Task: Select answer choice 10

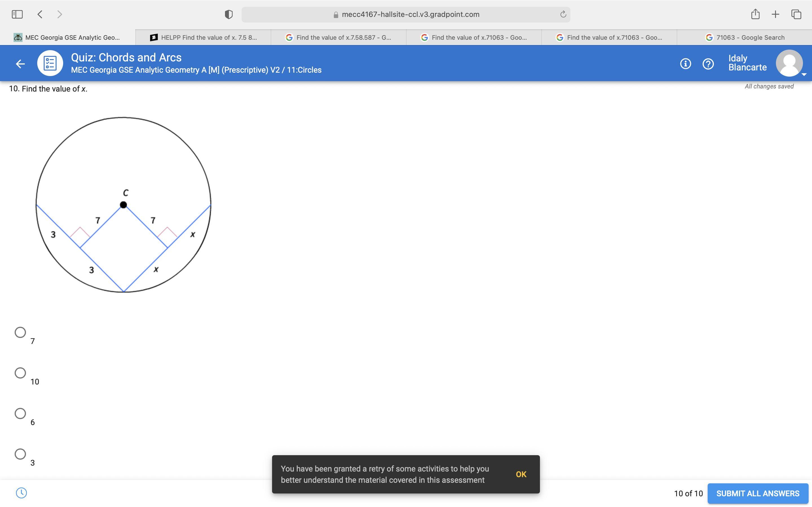Action: [21, 373]
